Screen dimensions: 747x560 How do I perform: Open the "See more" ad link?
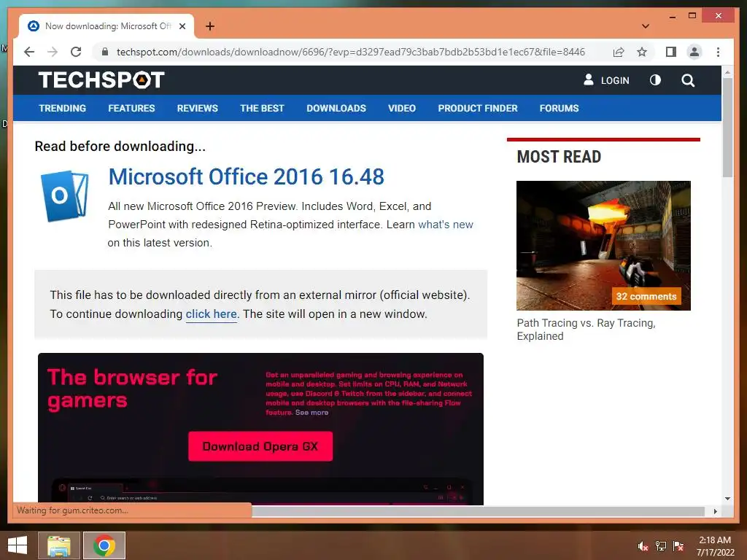311,413
